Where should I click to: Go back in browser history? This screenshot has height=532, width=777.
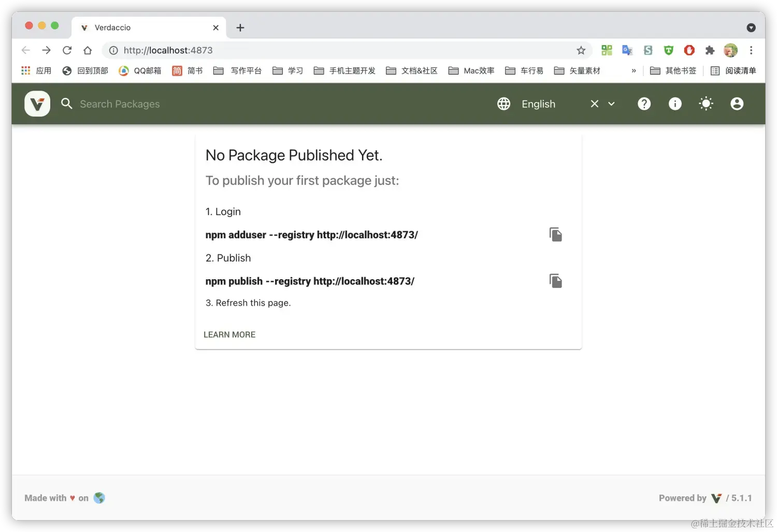tap(26, 50)
